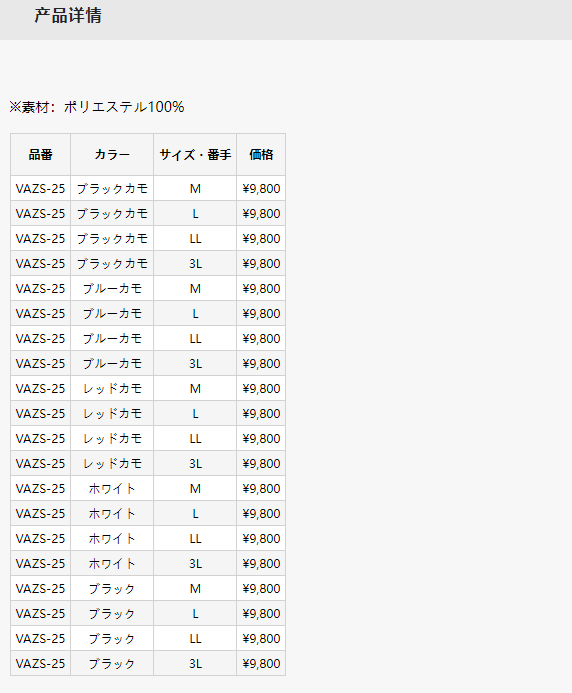Click the price in ブルーカモ 3L row
Image resolution: width=572 pixels, height=693 pixels.
(261, 364)
